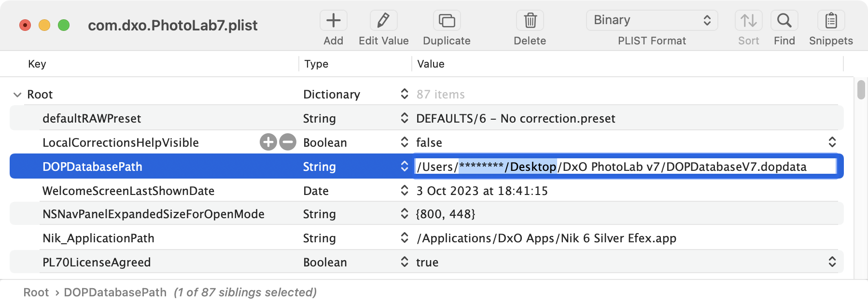Open the PLIST Format Binary dropdown
The image size is (868, 306).
pyautogui.click(x=652, y=20)
